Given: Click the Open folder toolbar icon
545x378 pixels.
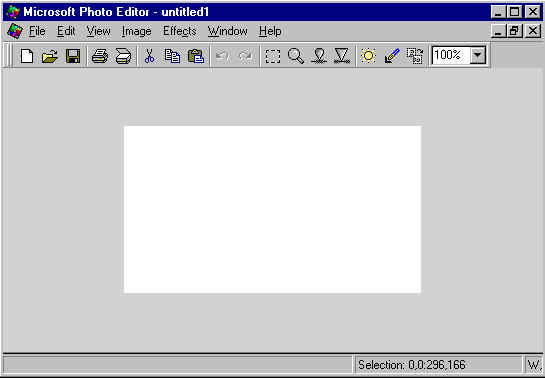Looking at the screenshot, I should pos(50,56).
